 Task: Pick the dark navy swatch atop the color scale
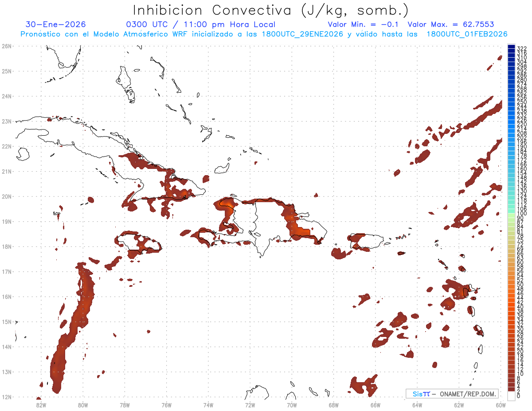(x=511, y=47)
